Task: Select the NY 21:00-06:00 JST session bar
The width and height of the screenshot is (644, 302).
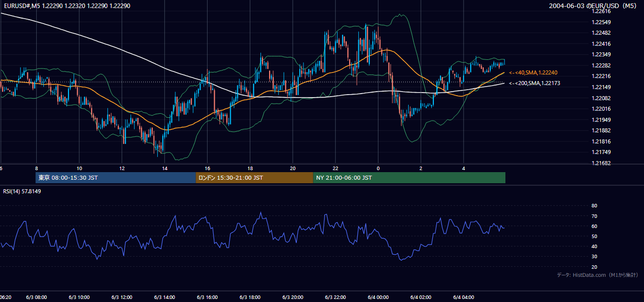Action: pyautogui.click(x=409, y=178)
